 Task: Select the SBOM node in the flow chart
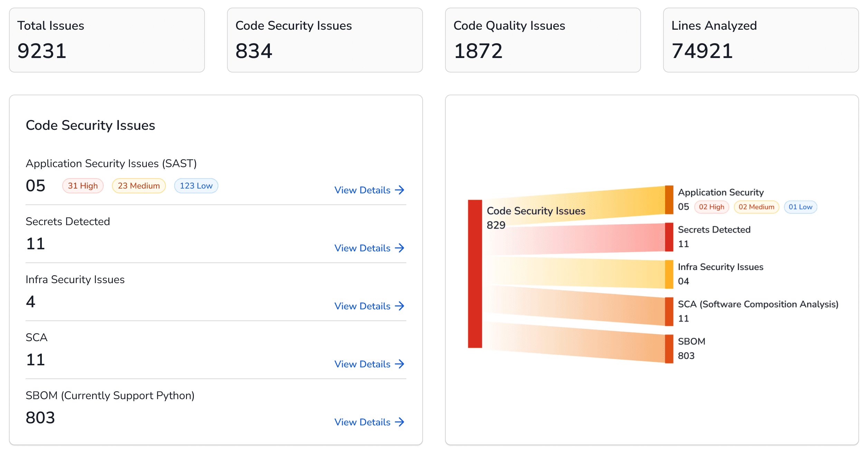tap(669, 349)
